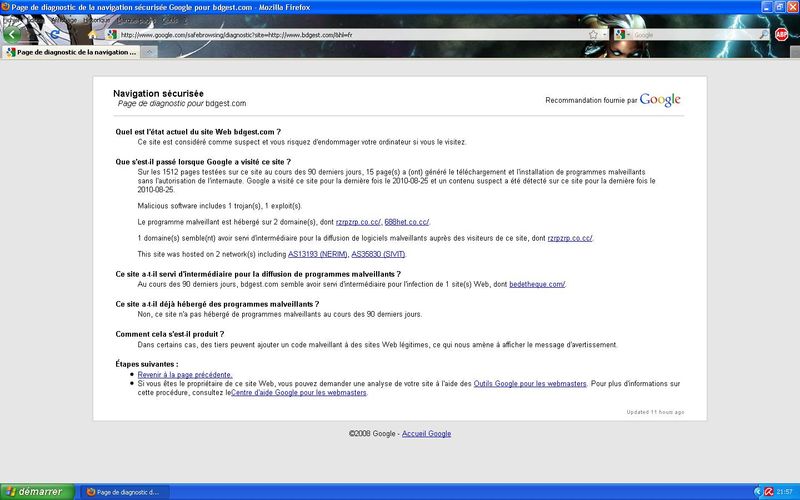Click the Google site favicon in the address bar
The image size is (800, 500).
click(x=112, y=34)
